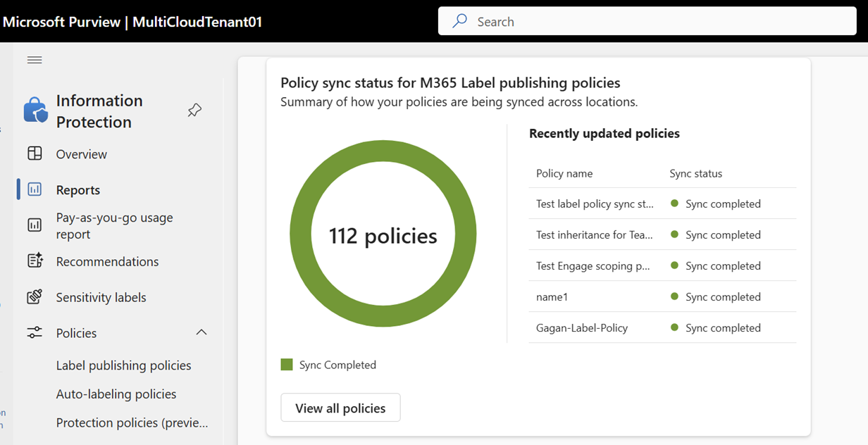The height and width of the screenshot is (445, 868).
Task: Select the Gagan-Label-Policy row
Action: pyautogui.click(x=662, y=327)
